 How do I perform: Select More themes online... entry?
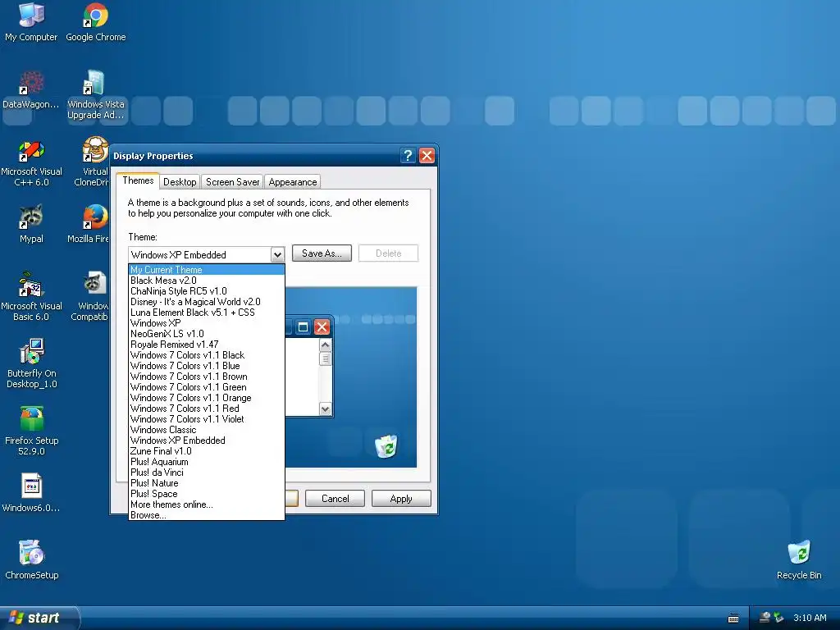click(x=206, y=504)
